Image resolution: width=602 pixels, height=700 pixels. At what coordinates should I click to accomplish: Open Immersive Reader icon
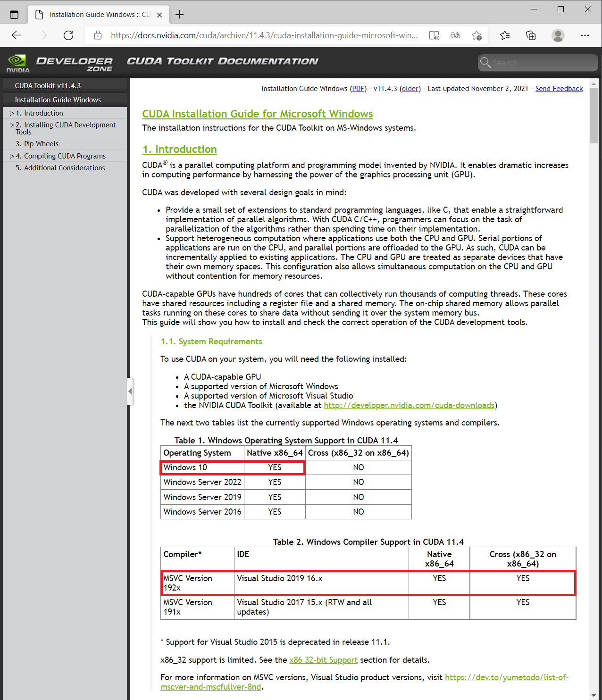point(434,35)
